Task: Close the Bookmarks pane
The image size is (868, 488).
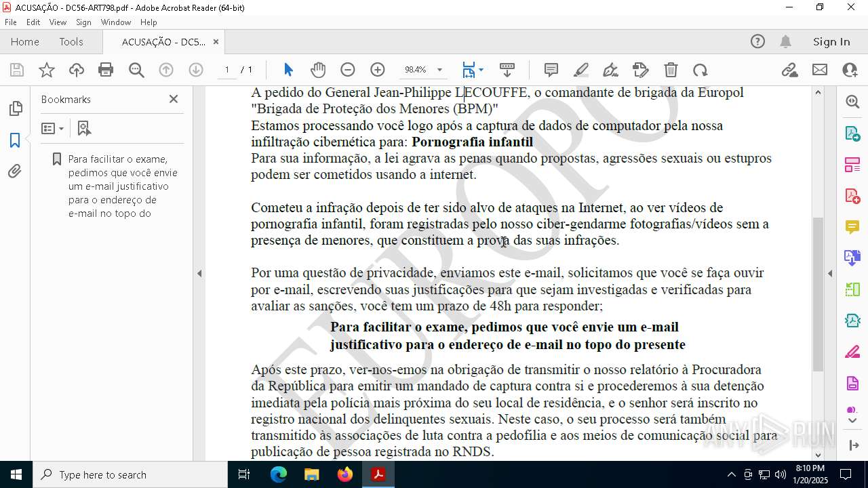Action: coord(174,99)
